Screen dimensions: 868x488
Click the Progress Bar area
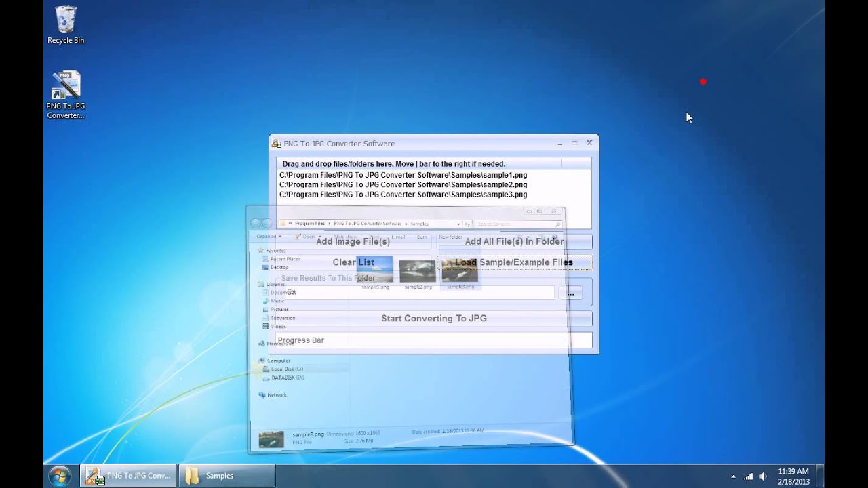(x=434, y=340)
